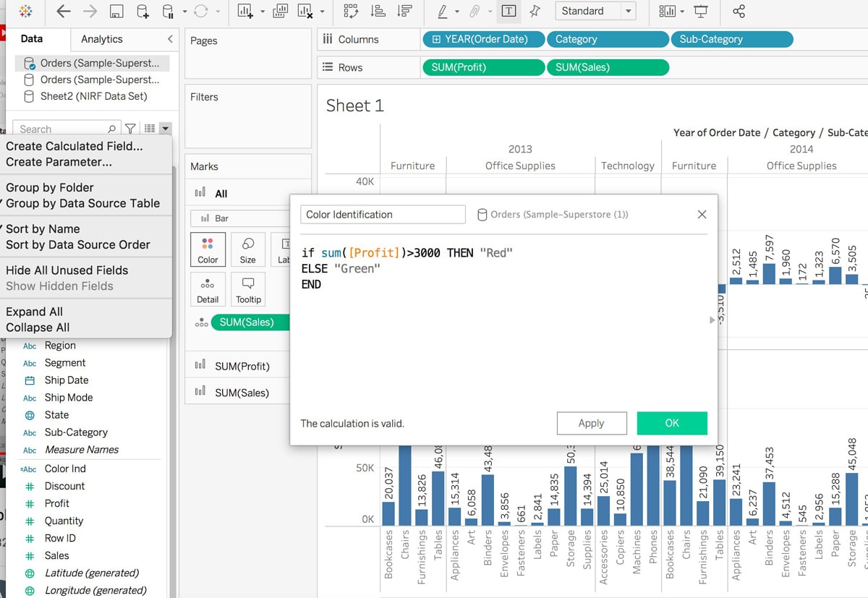This screenshot has height=598, width=868.
Task: Open the Bar mark type dropdown
Action: pyautogui.click(x=239, y=218)
